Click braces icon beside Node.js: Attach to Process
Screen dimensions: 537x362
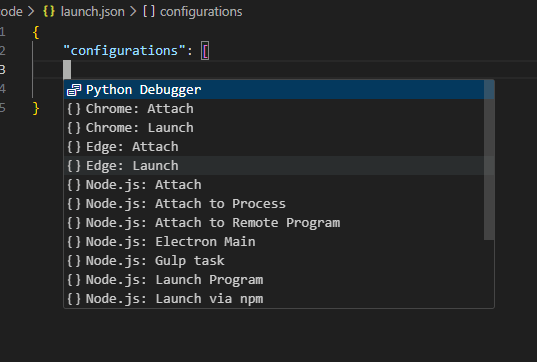(74, 204)
